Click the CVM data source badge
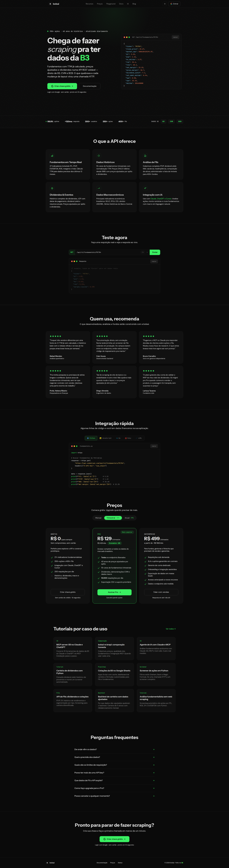Screen dimensions: 229x868 pyautogui.click(x=171, y=121)
